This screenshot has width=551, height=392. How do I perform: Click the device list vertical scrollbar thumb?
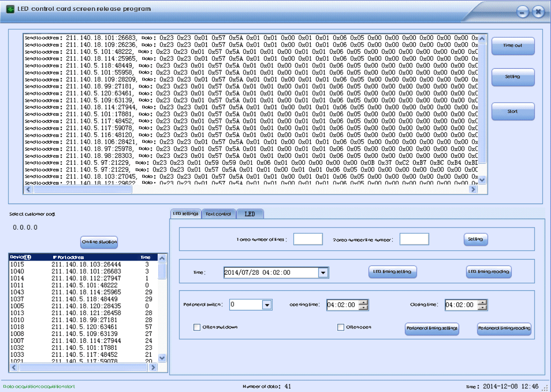[162, 271]
